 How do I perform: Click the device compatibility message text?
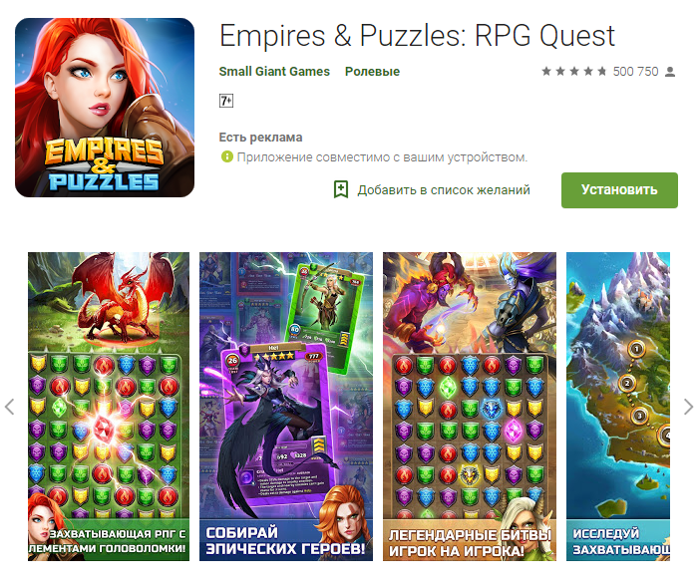tap(382, 157)
